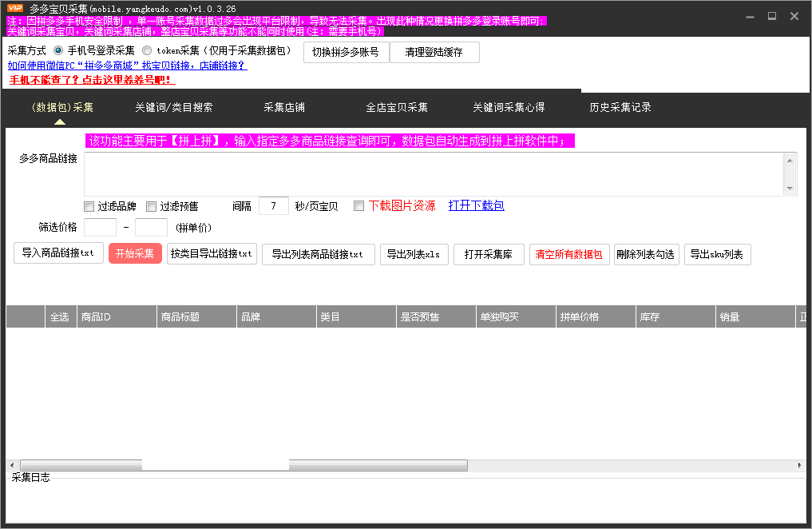Click 类目 column header

coord(356,316)
